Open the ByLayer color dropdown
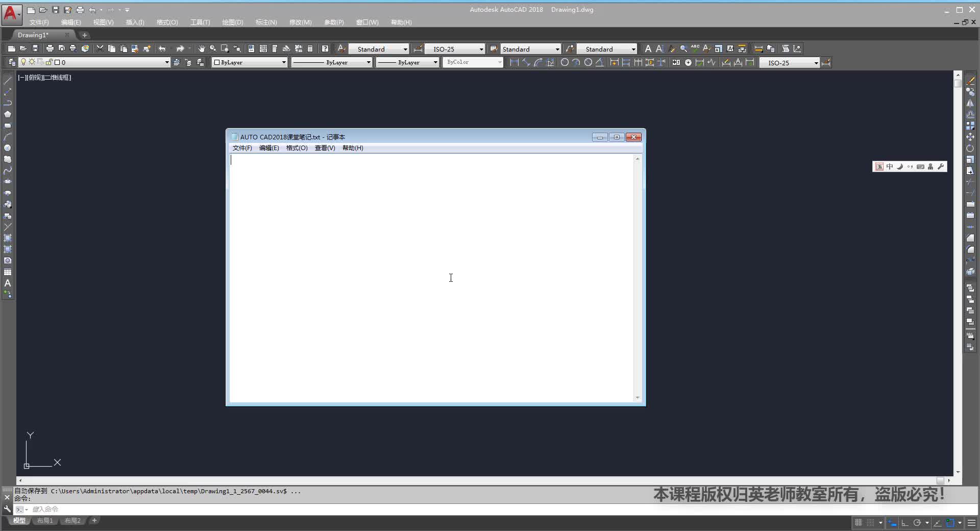Image resolution: width=980 pixels, height=531 pixels. [x=250, y=62]
